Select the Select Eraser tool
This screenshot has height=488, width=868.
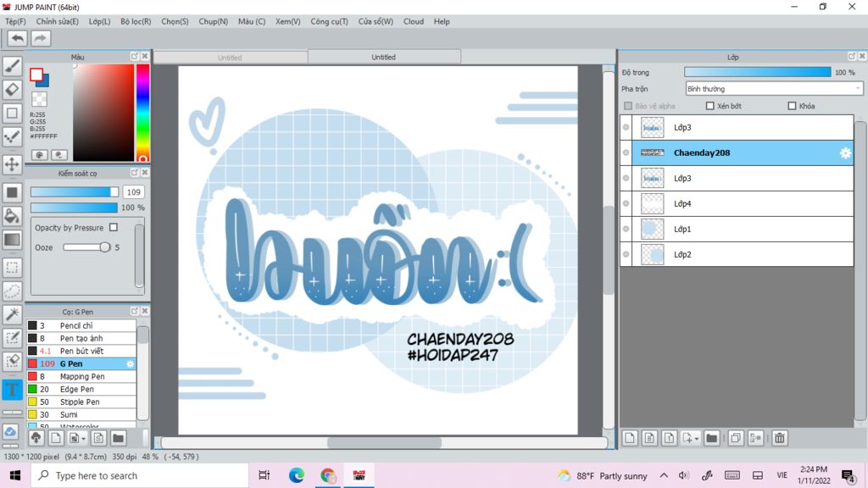(x=12, y=361)
